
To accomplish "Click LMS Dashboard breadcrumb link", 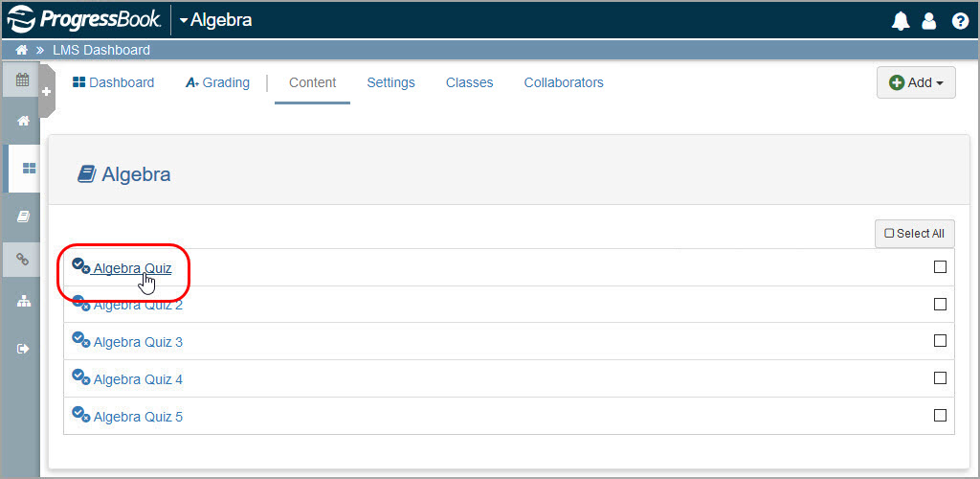I will 101,50.
